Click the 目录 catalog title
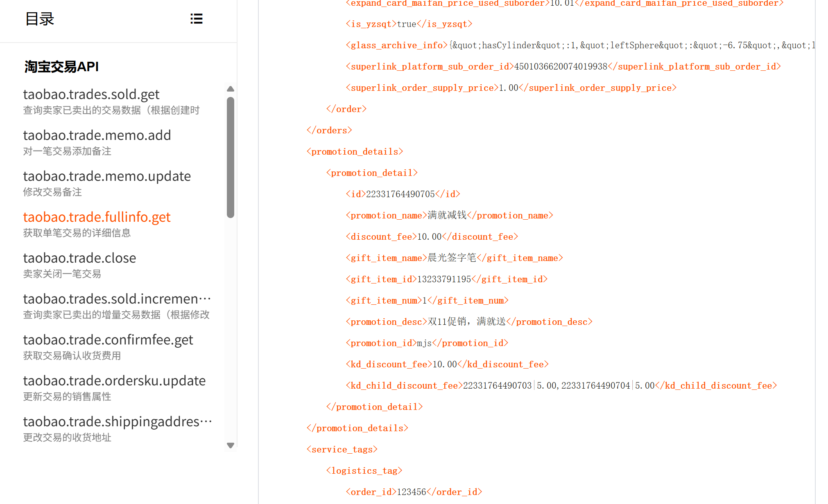The height and width of the screenshot is (504, 828). pyautogui.click(x=40, y=19)
